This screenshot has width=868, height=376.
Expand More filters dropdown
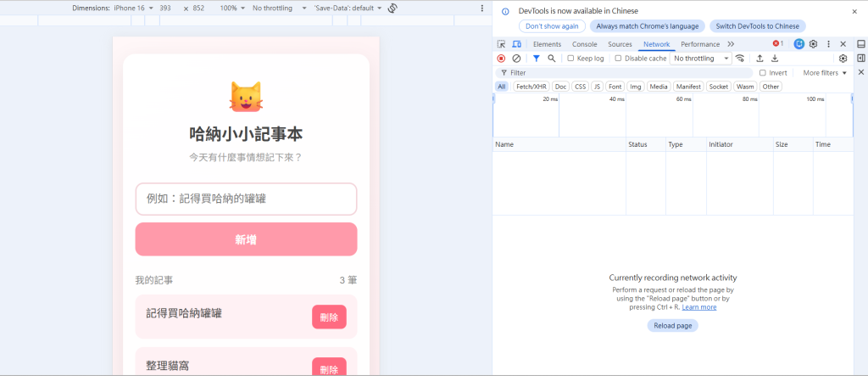pyautogui.click(x=825, y=73)
